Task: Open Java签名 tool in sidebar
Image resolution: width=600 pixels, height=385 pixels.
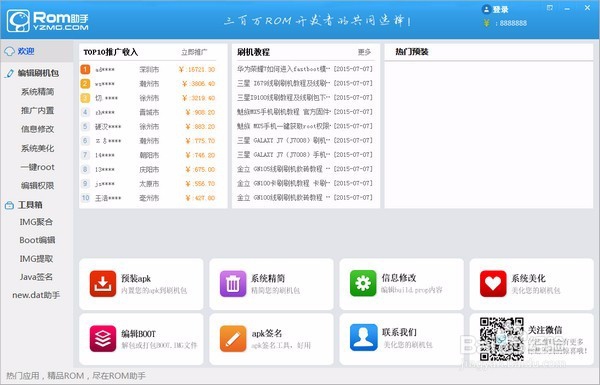Action: (x=36, y=277)
